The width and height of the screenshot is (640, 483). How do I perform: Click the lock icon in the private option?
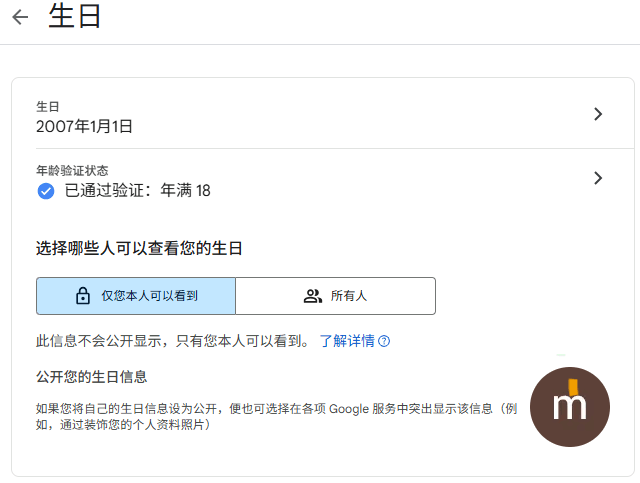pos(83,296)
